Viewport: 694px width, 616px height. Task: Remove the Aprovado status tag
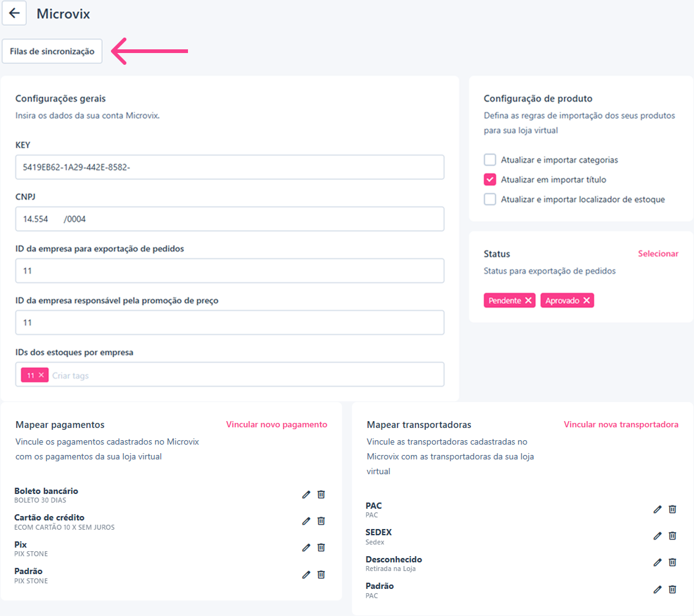coord(587,301)
